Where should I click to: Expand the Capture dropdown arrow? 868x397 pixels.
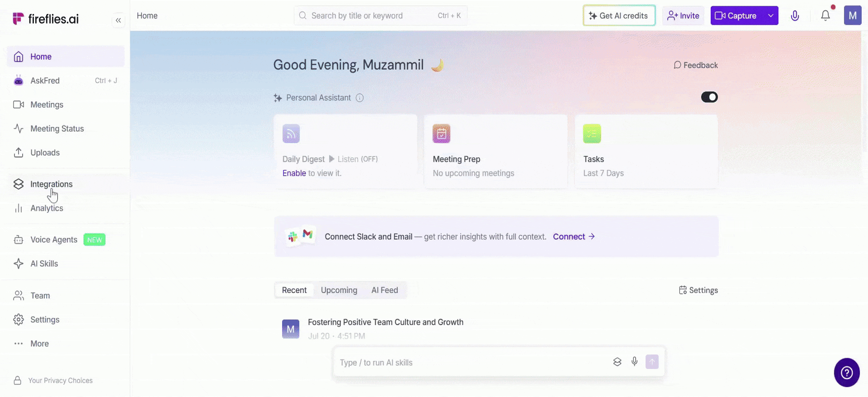point(771,16)
